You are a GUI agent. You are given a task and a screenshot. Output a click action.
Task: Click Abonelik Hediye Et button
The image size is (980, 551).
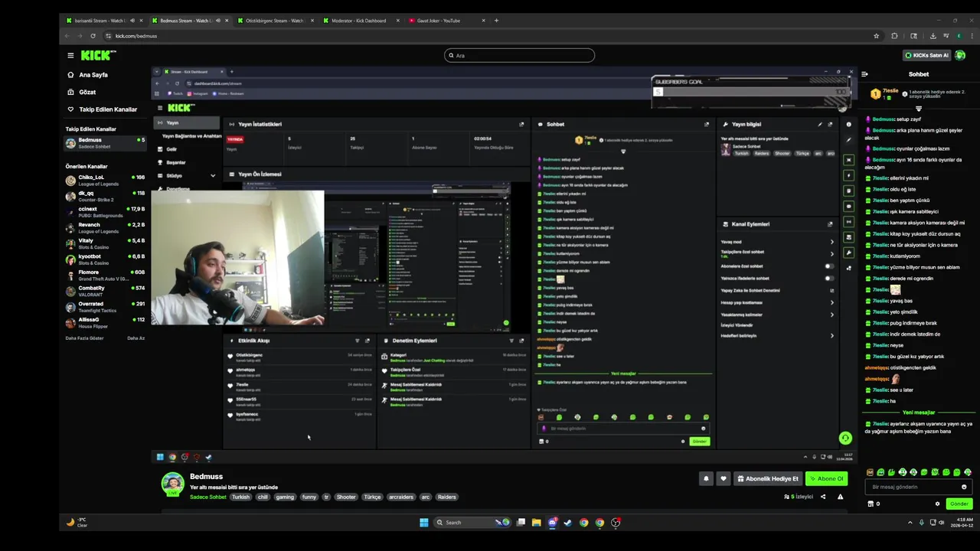[768, 478]
